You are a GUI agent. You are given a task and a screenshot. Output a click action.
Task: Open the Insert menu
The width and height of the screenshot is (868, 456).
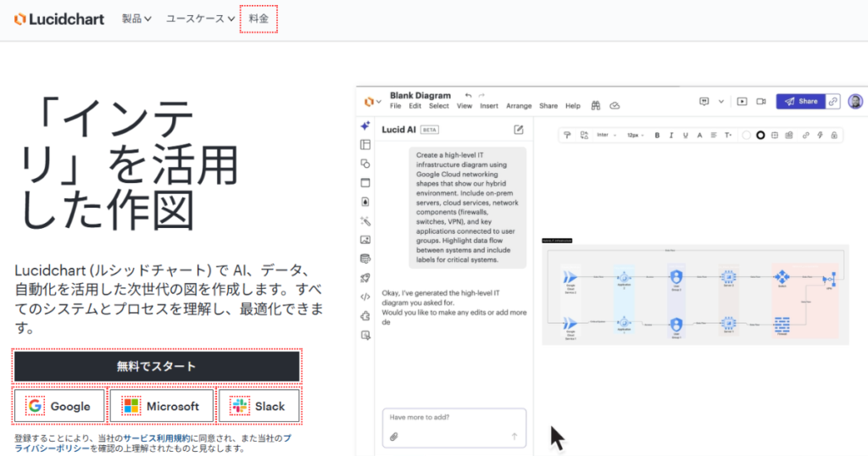489,106
